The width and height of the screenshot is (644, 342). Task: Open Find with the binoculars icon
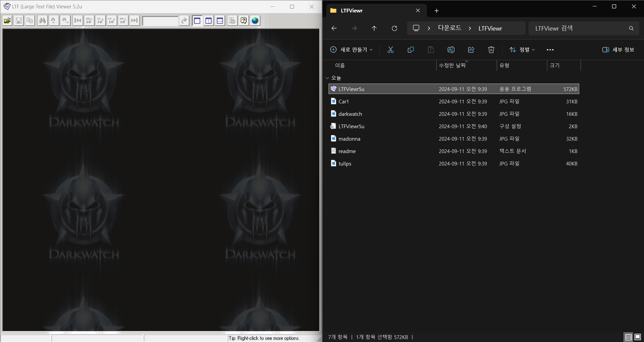(x=42, y=21)
